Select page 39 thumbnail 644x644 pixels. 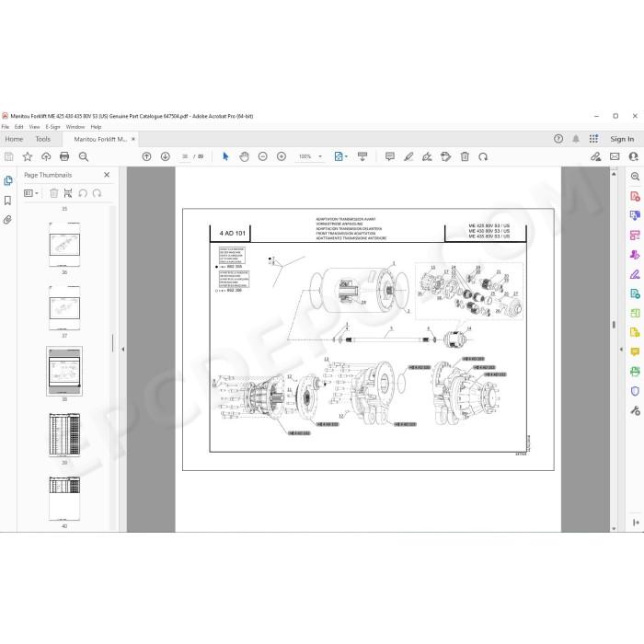[x=64, y=435]
